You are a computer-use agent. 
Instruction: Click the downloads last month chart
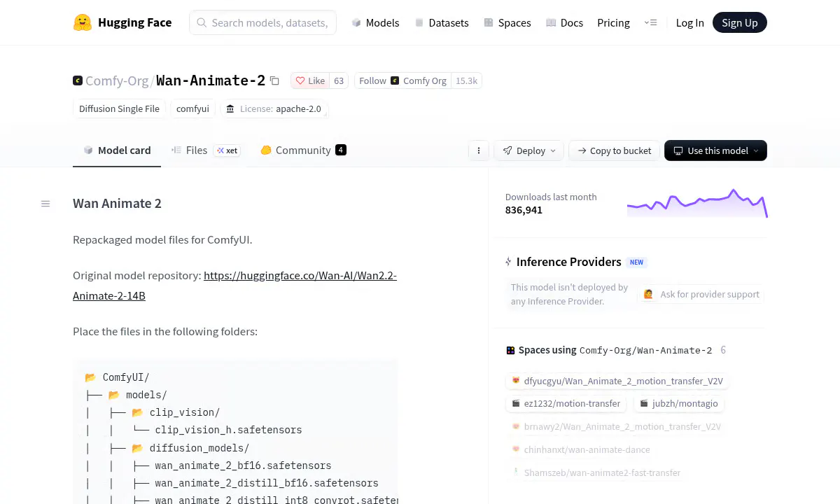coord(697,203)
